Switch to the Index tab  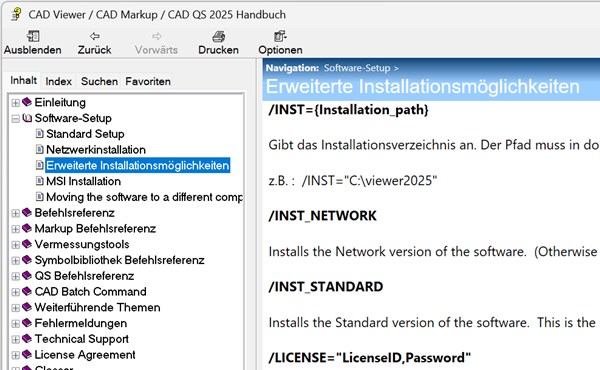pyautogui.click(x=59, y=81)
